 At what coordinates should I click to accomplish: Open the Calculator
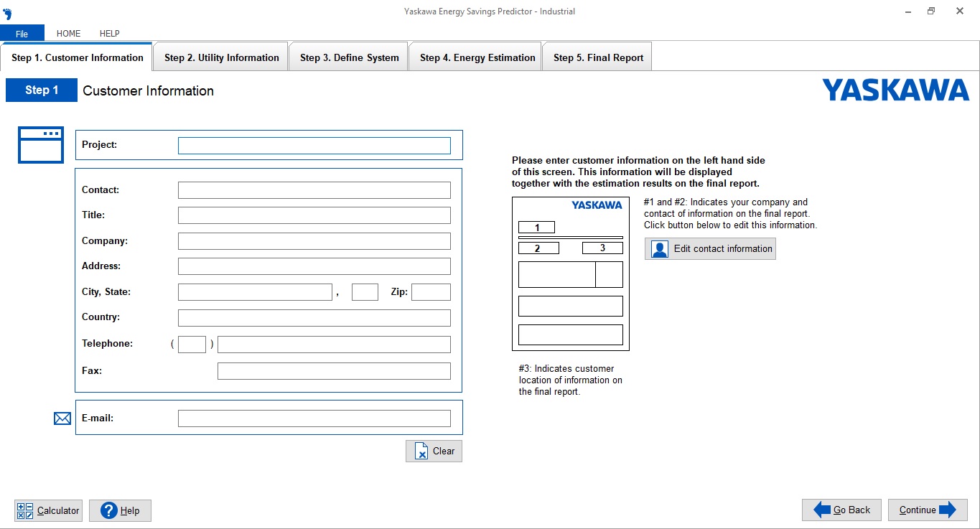tap(48, 510)
